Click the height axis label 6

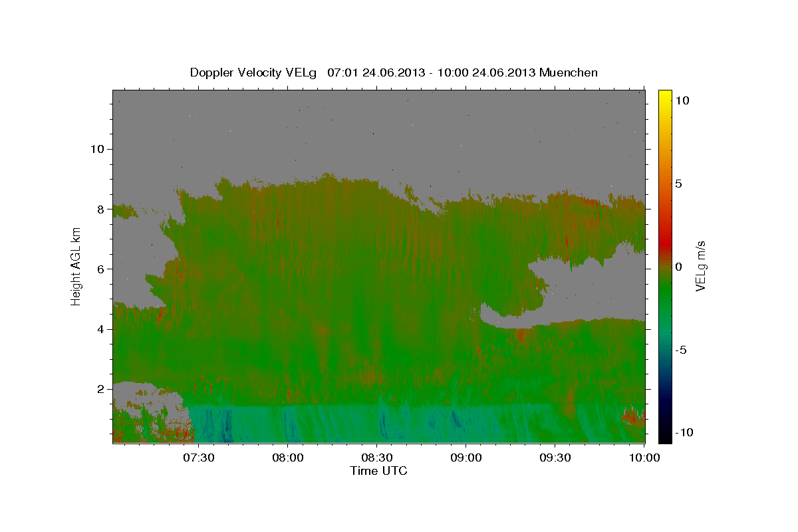coord(101,269)
